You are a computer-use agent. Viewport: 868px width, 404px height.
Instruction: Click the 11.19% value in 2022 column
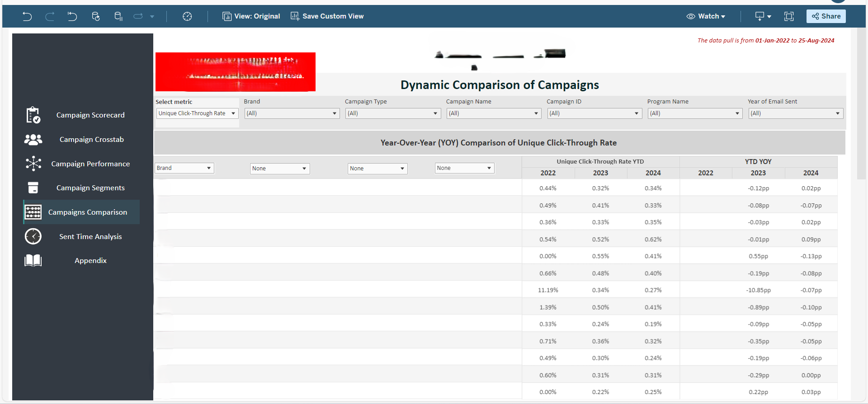tap(548, 290)
